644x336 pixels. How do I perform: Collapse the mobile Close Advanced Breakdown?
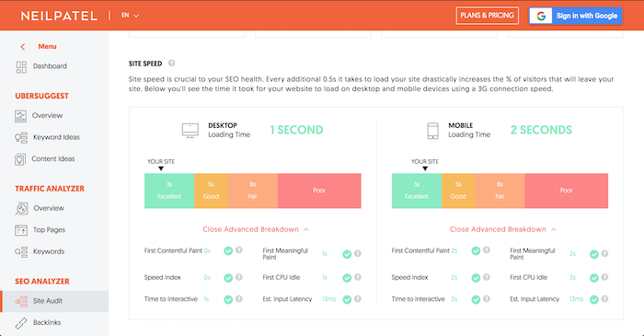pos(502,229)
